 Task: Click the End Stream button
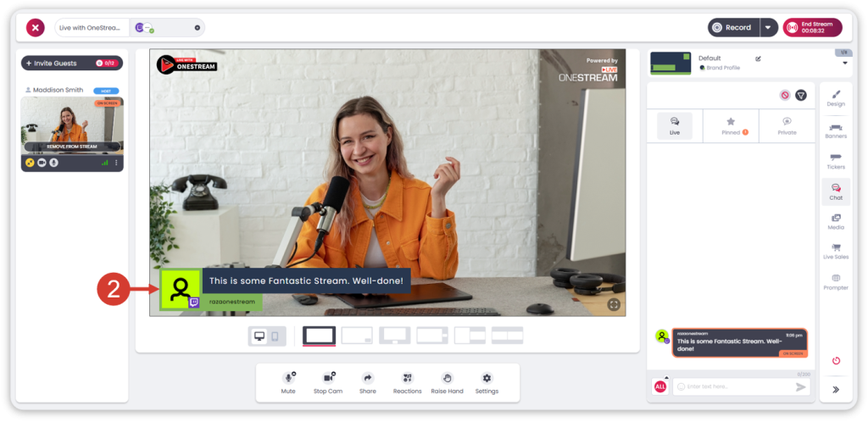tap(812, 28)
